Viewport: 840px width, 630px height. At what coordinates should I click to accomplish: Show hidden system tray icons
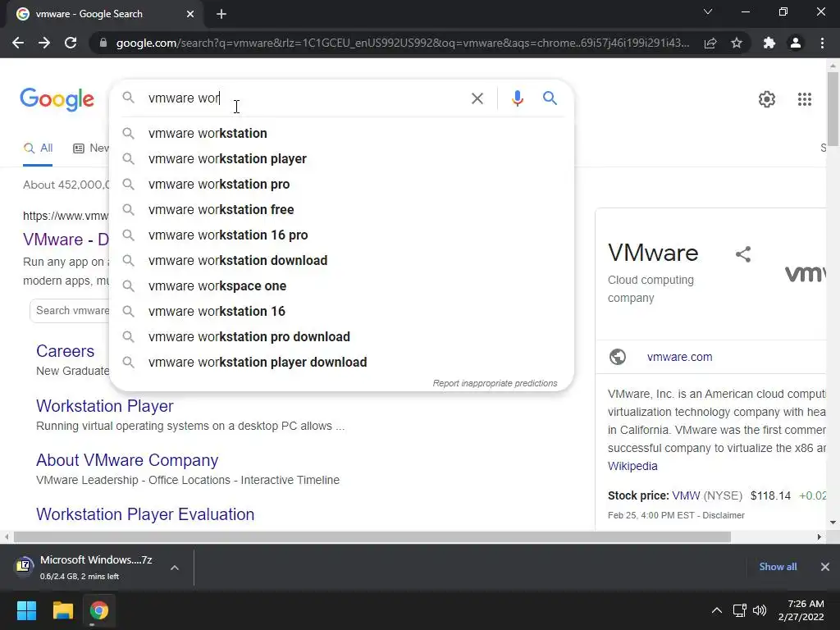coord(716,610)
